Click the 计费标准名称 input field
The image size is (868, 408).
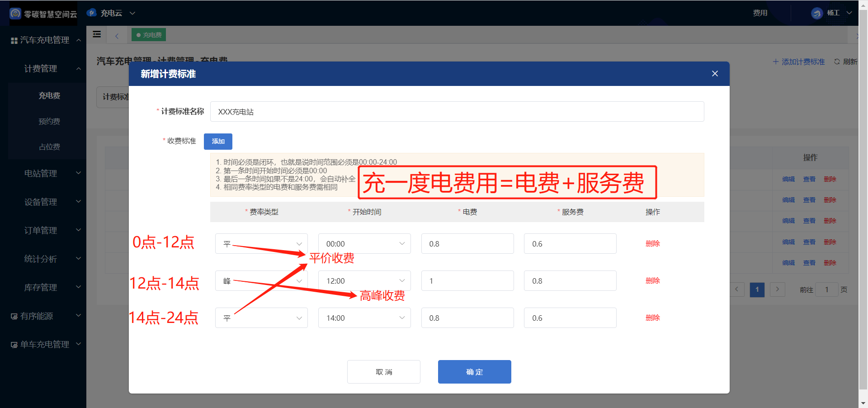[x=457, y=111]
